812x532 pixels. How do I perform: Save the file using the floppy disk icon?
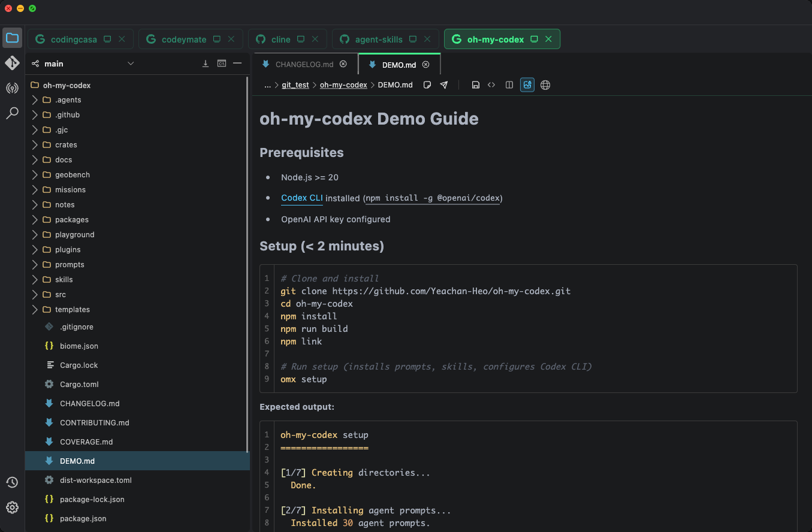point(475,85)
